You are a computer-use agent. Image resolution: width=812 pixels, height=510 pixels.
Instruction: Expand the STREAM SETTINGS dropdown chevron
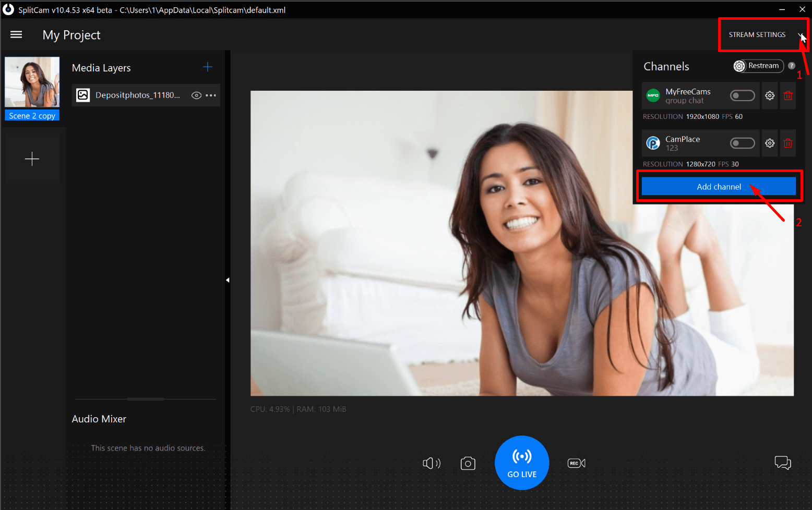point(800,35)
